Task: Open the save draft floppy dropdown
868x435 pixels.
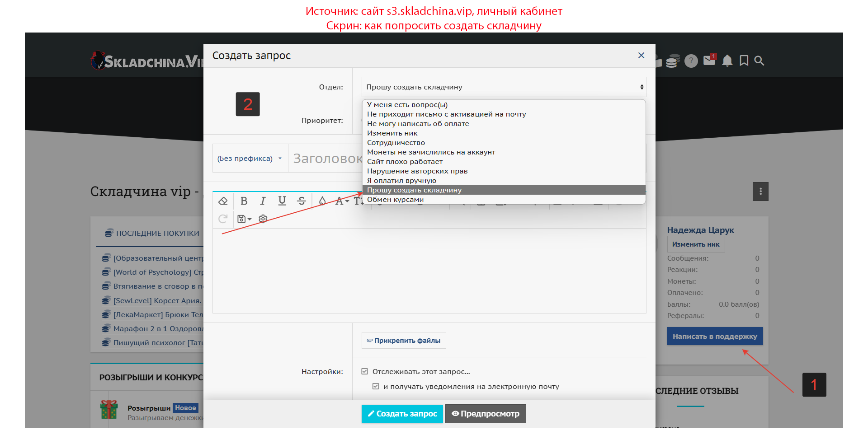Action: 244,219
